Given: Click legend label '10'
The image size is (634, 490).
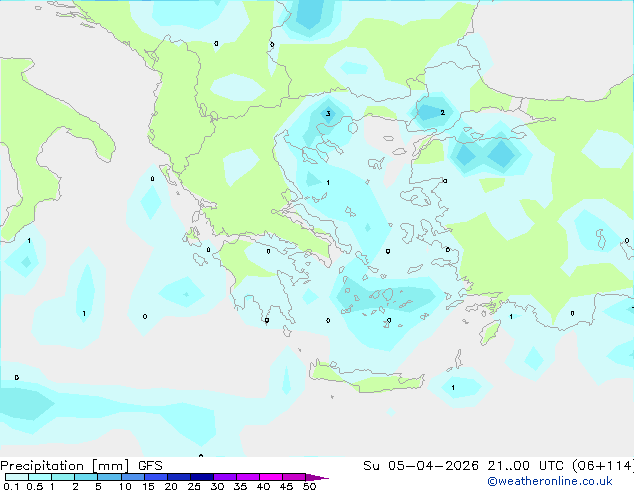Looking at the screenshot, I should [x=125, y=486].
